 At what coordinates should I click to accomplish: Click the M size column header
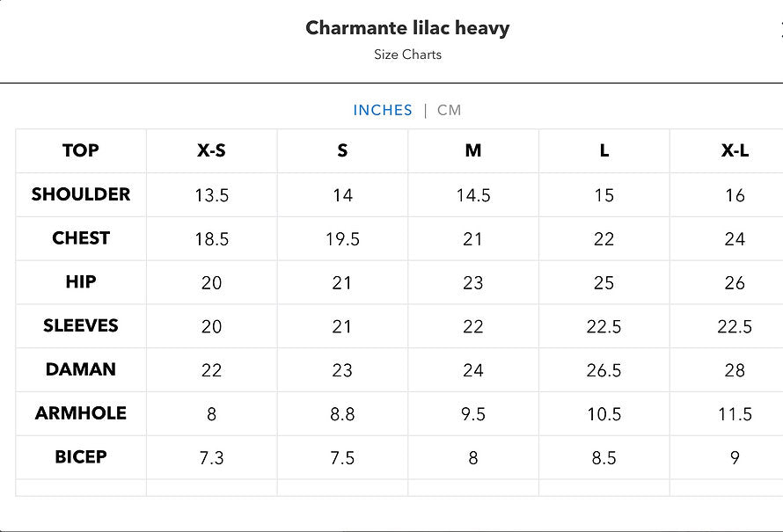pyautogui.click(x=473, y=150)
